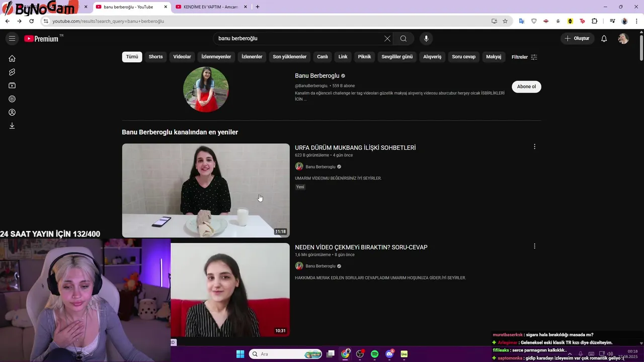Open Shorts in the YouTube sidebar
This screenshot has height=362, width=644.
(12, 72)
